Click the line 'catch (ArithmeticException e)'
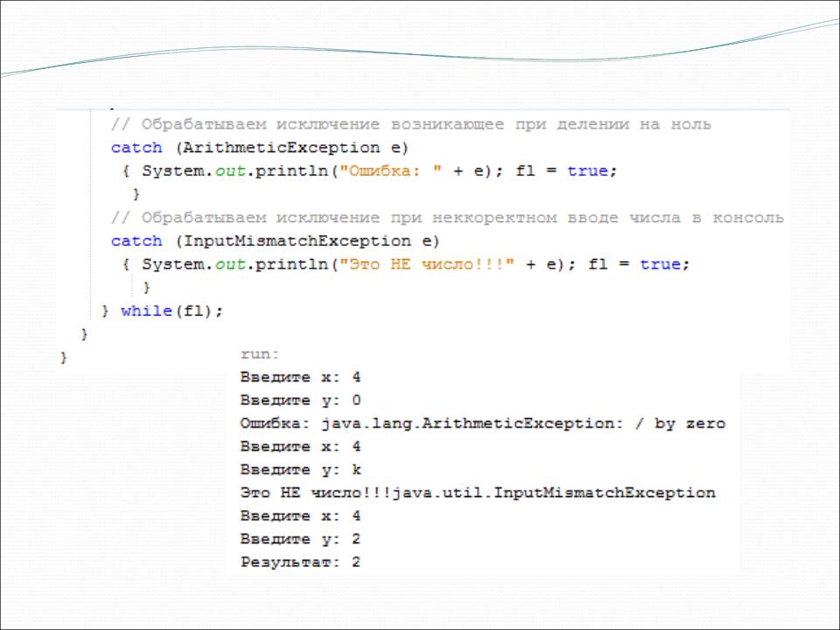Viewport: 840px width, 630px height. coord(259,148)
